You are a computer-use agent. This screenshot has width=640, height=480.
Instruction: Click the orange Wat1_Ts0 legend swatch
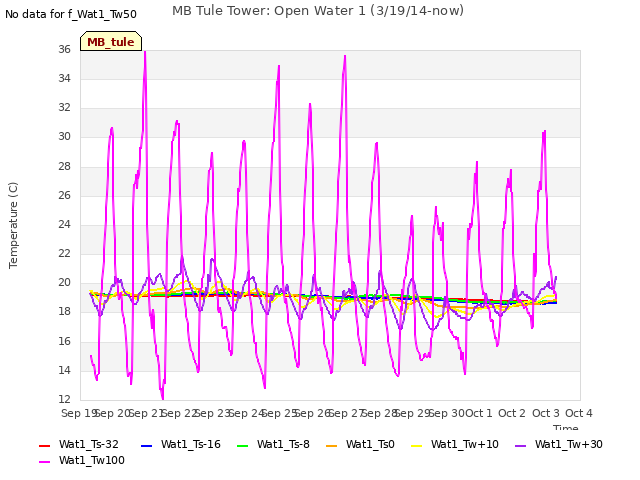pyautogui.click(x=331, y=445)
